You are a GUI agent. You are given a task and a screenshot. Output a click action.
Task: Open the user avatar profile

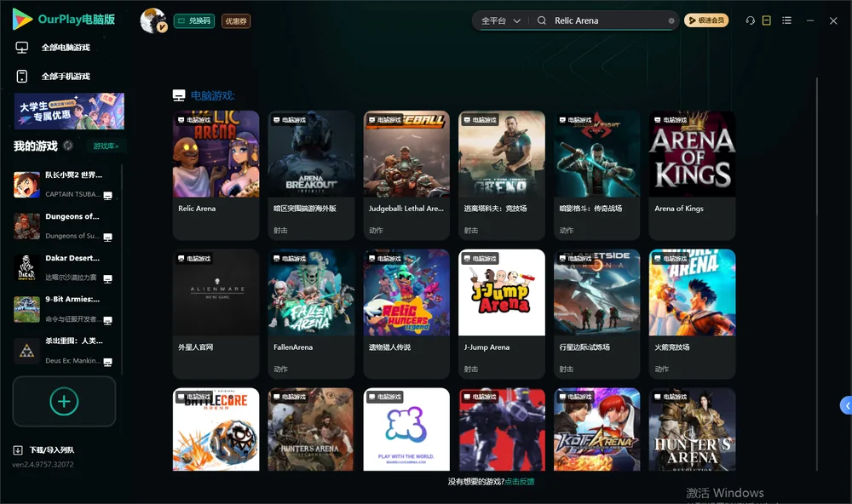coord(153,20)
